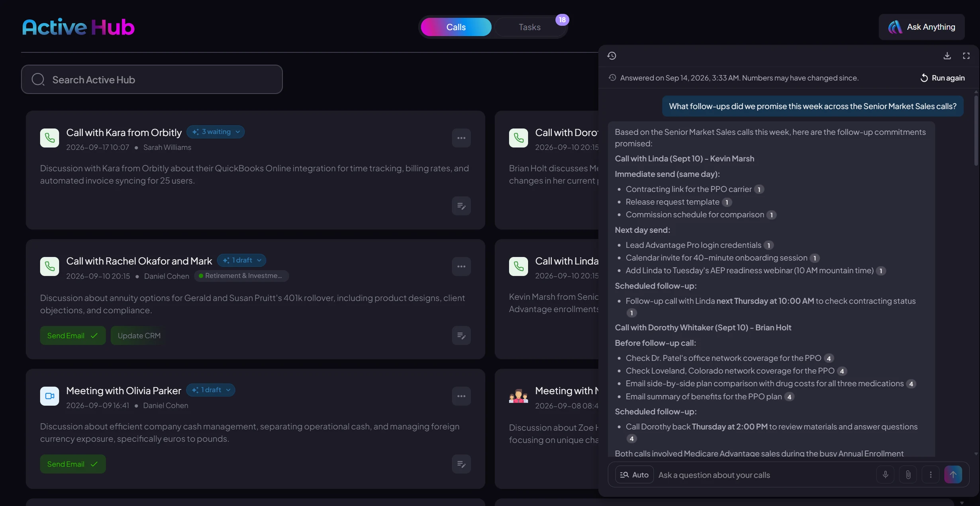The image size is (980, 506).
Task: Click the Ask Anything button
Action: click(921, 27)
